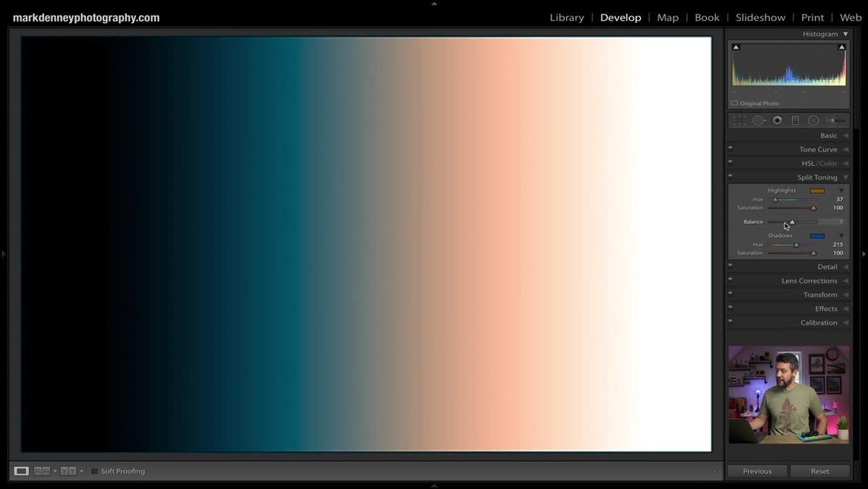Image resolution: width=868 pixels, height=489 pixels.
Task: Click the Balance value field
Action: pyautogui.click(x=832, y=222)
